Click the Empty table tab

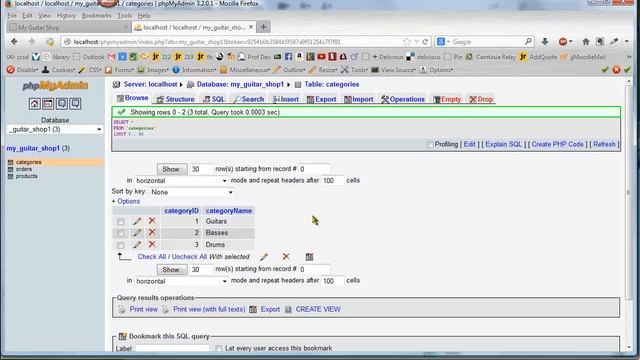pos(447,99)
